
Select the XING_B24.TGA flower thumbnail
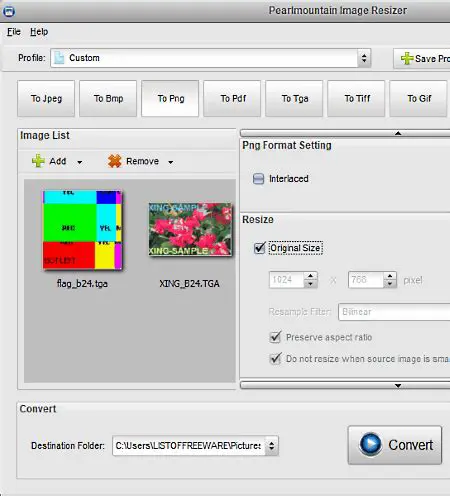point(190,229)
